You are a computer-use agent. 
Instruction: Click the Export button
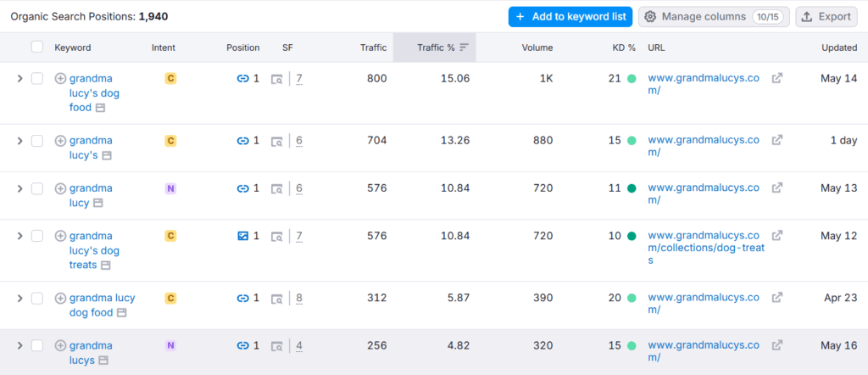[x=826, y=17]
